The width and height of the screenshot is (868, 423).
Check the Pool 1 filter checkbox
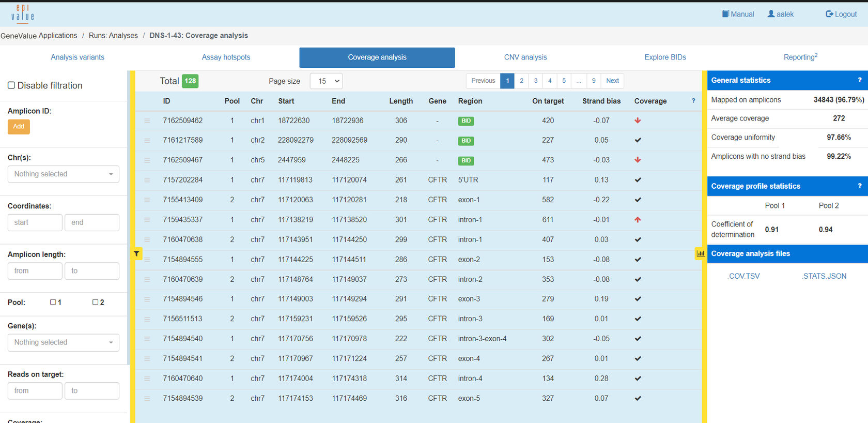tap(53, 302)
